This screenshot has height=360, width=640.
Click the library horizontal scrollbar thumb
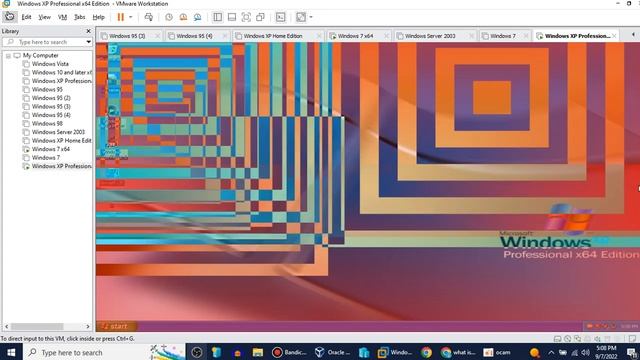tap(37, 327)
